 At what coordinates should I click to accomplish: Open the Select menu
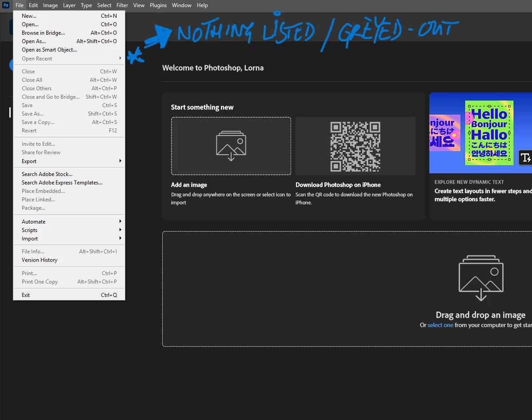[104, 5]
